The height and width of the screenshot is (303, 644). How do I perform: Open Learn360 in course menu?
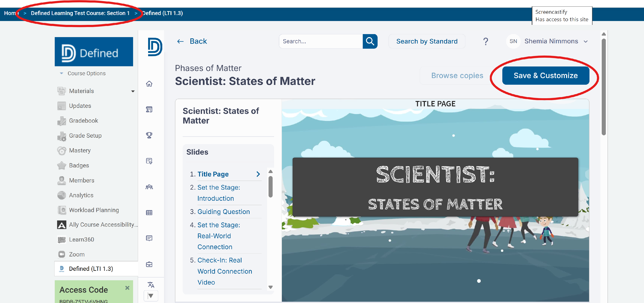tap(82, 240)
